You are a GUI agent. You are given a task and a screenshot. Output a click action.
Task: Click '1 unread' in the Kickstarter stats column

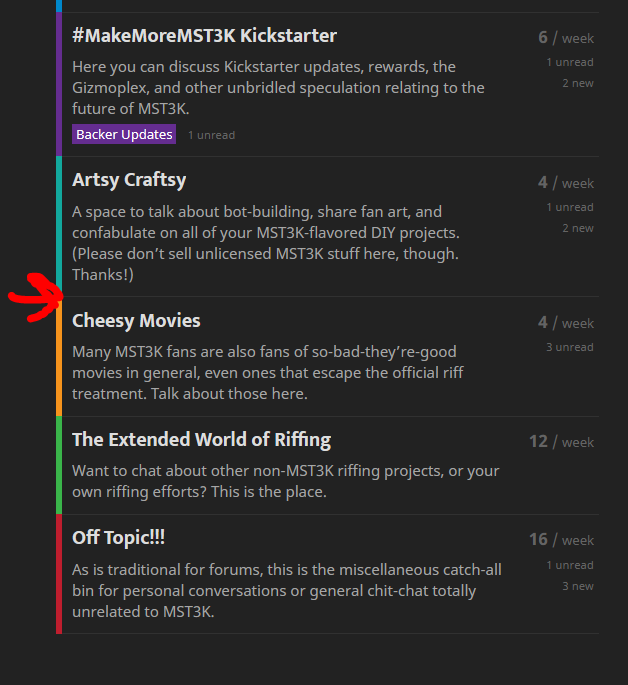[570, 62]
